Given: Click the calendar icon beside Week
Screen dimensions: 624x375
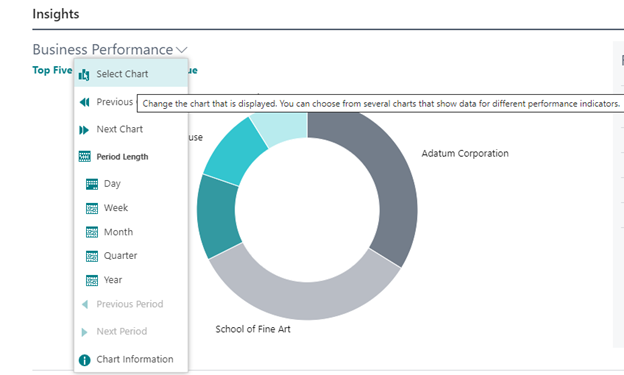Looking at the screenshot, I should (92, 208).
